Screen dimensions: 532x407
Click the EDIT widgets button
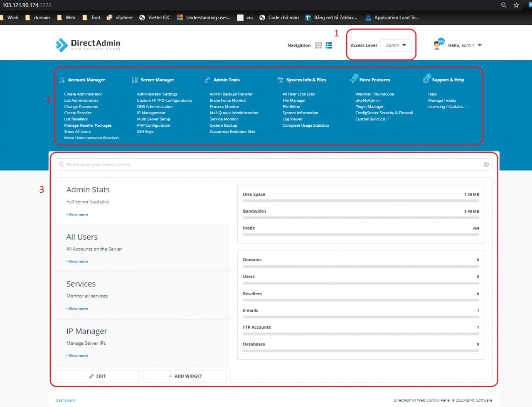tap(97, 376)
